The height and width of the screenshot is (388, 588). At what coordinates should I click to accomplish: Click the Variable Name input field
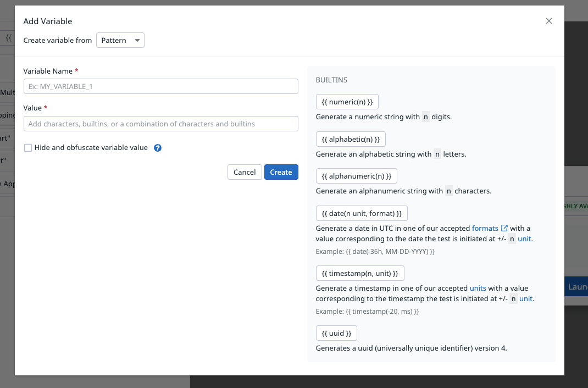point(160,86)
